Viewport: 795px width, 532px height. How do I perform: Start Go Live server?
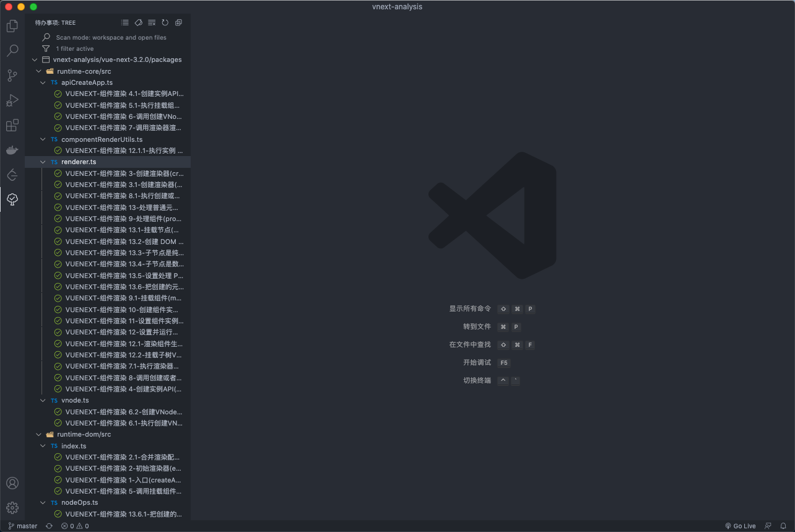tap(741, 526)
